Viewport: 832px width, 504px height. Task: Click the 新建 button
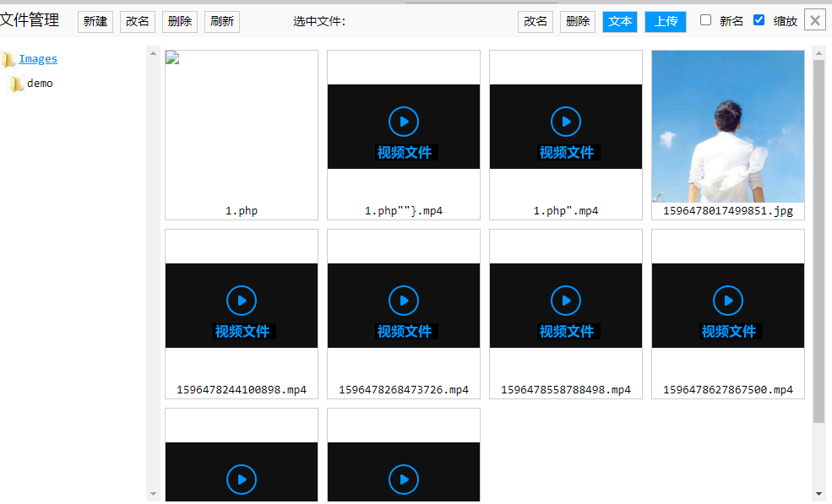(x=95, y=22)
